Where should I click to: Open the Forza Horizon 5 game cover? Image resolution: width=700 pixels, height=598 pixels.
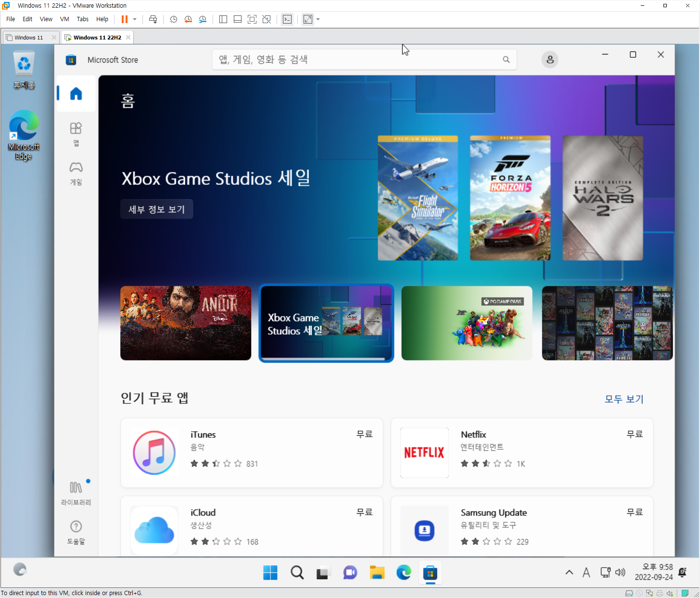510,198
